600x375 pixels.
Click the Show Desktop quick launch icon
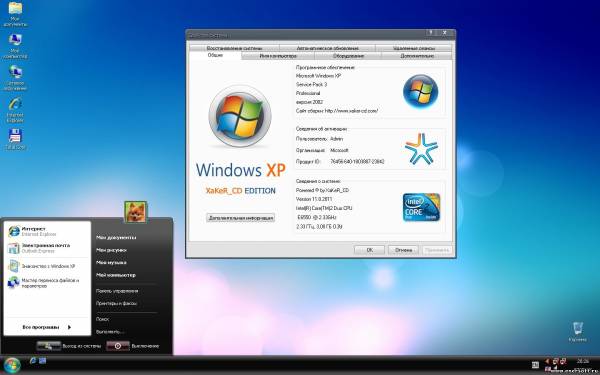tap(42, 360)
